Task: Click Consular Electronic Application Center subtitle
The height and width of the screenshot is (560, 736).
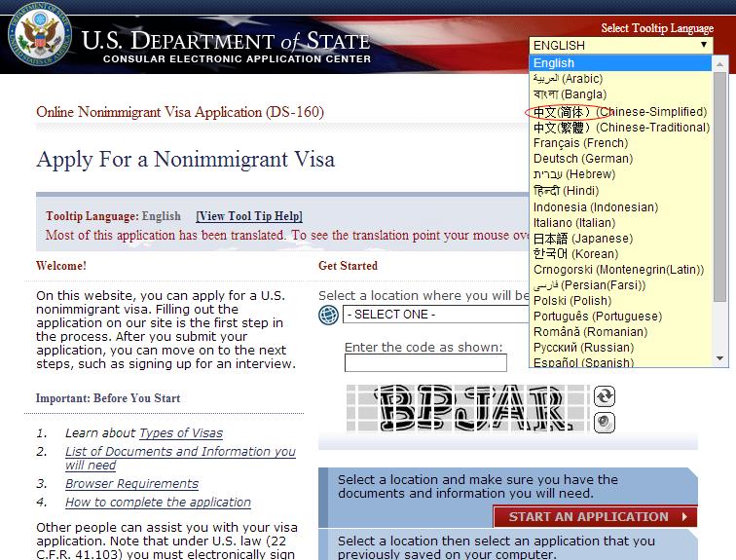Action: point(237,58)
